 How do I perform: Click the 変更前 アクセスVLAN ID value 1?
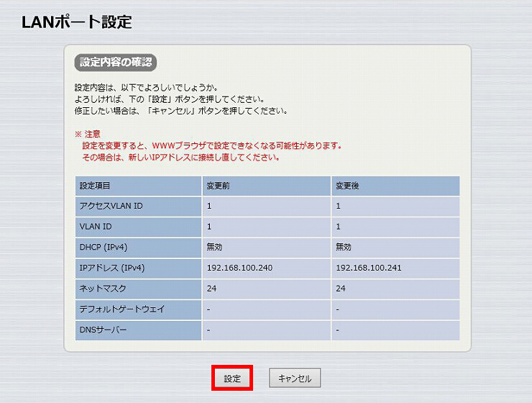[209, 206]
